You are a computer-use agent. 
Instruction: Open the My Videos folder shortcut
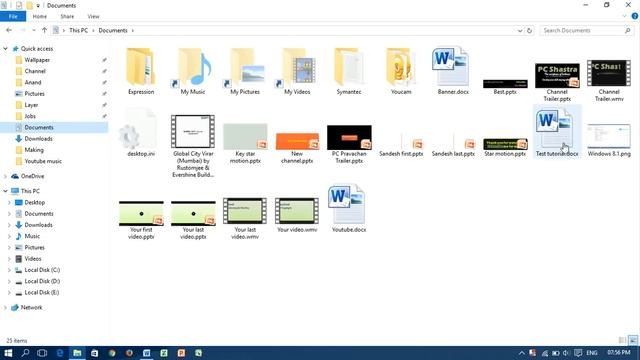coord(297,71)
